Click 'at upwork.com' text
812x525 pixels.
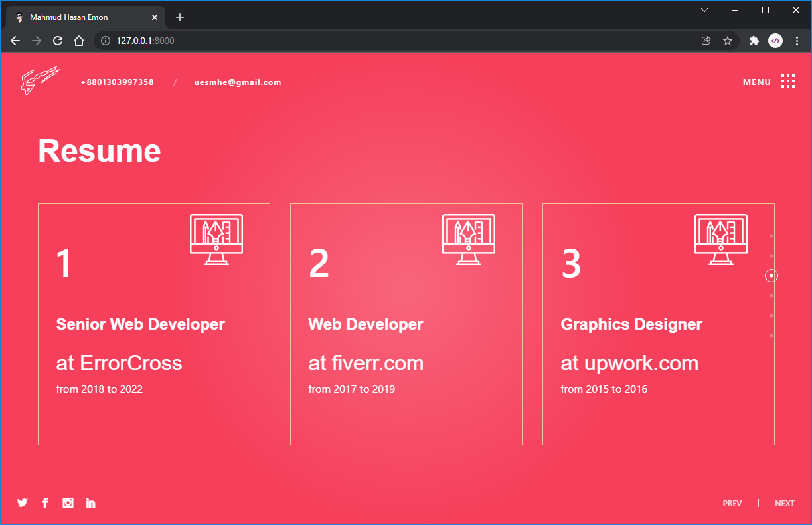coord(629,363)
